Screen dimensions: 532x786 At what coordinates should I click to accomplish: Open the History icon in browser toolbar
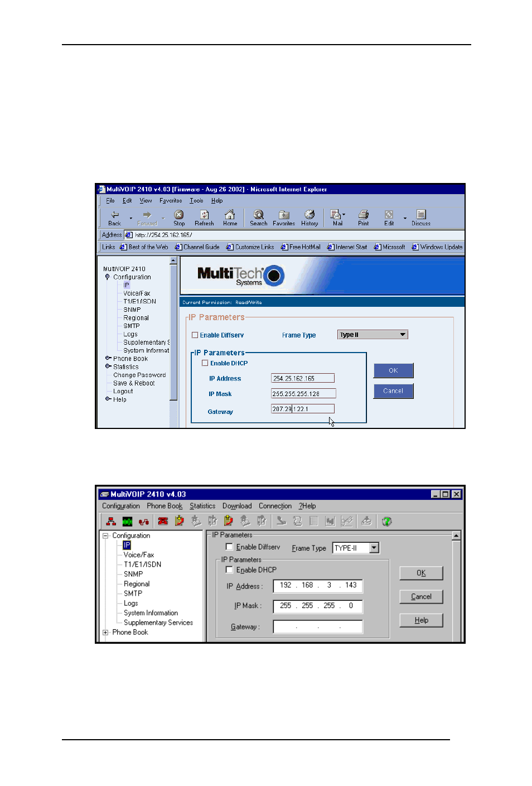point(309,215)
